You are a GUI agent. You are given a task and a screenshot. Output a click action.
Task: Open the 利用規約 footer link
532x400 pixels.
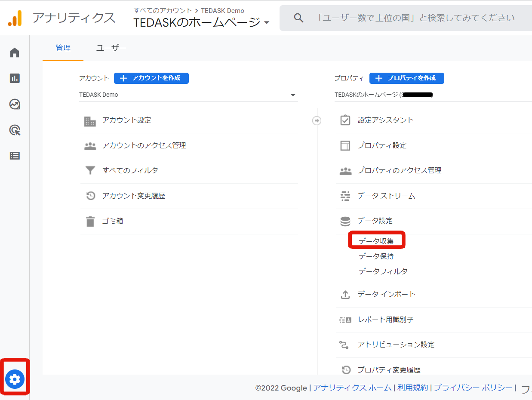pyautogui.click(x=412, y=388)
